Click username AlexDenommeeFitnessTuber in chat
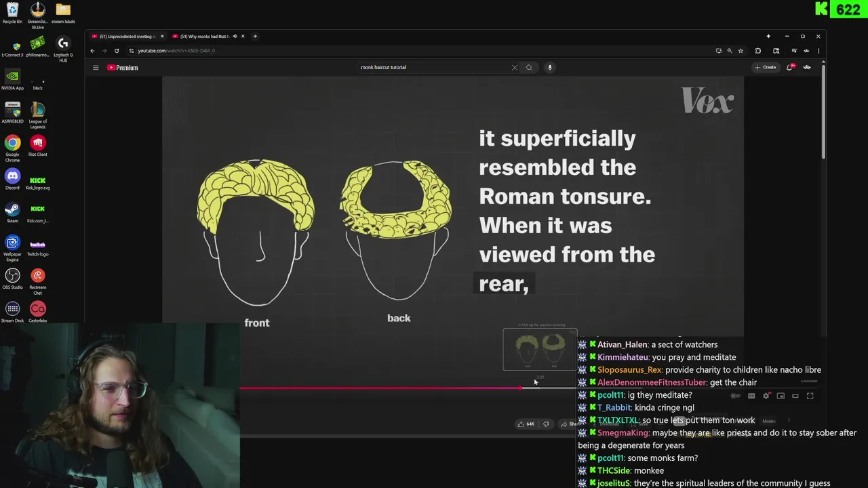This screenshot has height=488, width=868. click(x=652, y=382)
